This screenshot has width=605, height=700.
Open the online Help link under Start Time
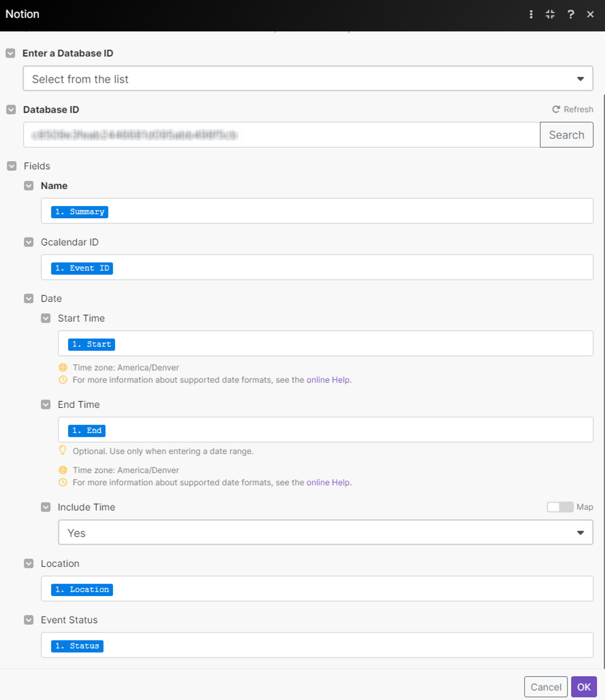(328, 380)
